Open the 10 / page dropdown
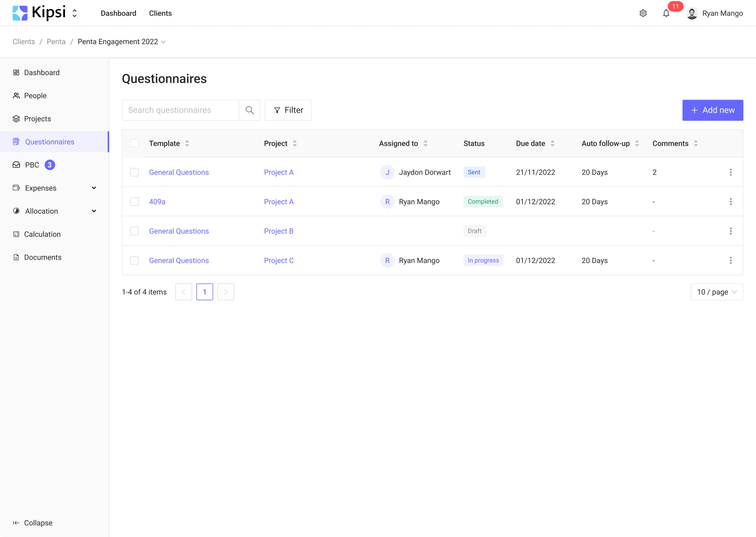Image resolution: width=756 pixels, height=537 pixels. click(717, 292)
